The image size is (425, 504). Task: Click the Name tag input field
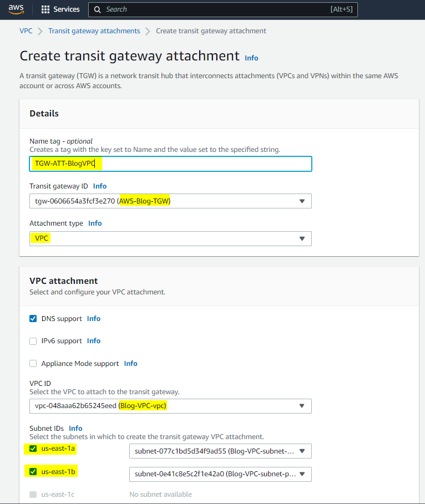coord(170,164)
